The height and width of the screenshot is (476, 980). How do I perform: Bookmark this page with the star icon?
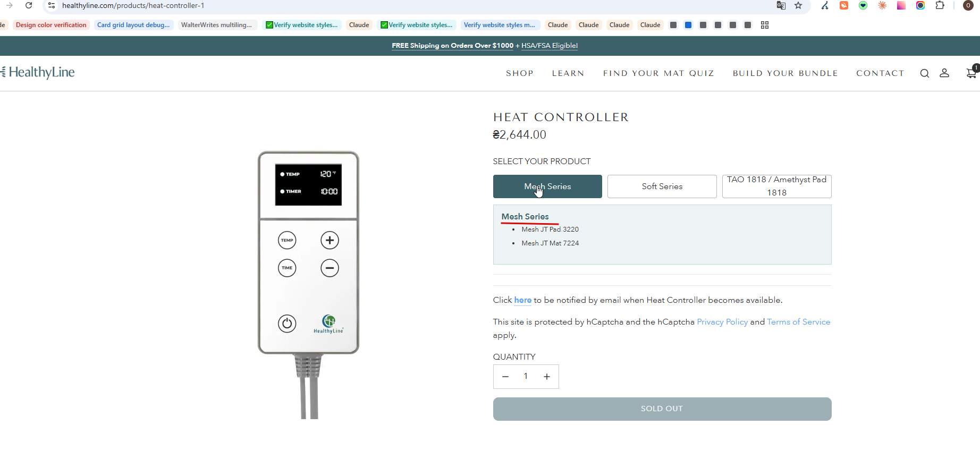click(798, 5)
